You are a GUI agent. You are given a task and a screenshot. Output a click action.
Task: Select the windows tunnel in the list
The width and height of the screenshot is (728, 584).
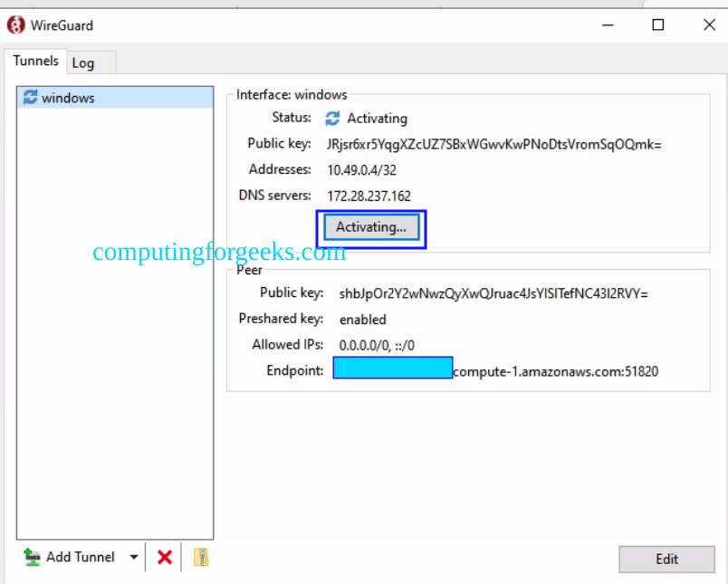tap(115, 98)
